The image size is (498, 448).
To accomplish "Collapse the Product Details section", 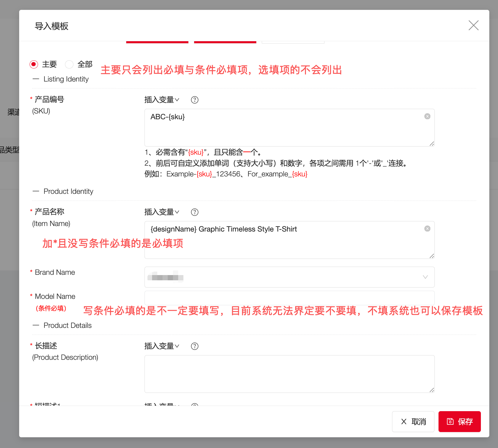I will coord(36,325).
